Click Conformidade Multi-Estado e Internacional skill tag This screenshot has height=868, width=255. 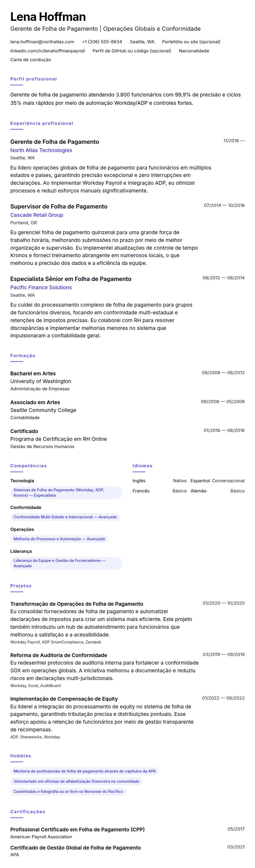[65, 517]
